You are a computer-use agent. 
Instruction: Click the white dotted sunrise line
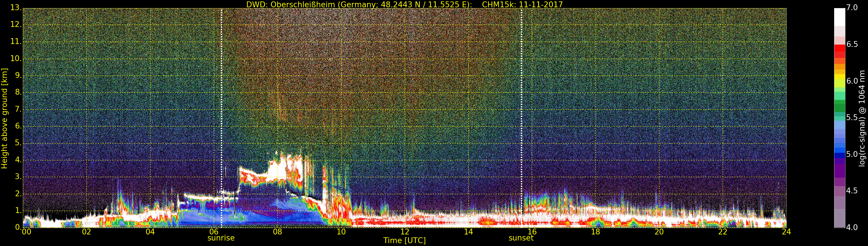click(x=221, y=101)
